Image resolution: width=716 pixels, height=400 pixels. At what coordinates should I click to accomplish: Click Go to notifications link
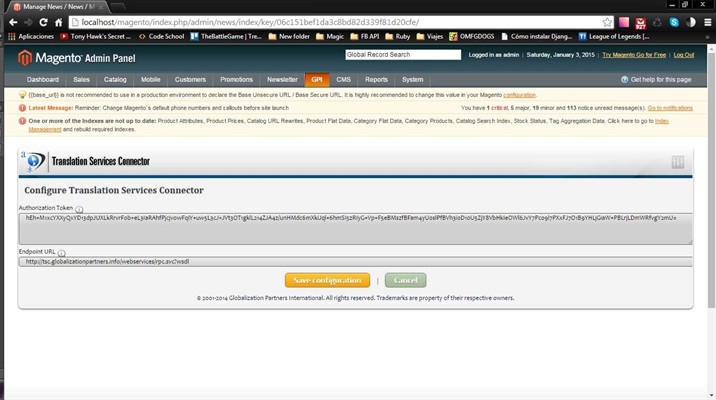[670, 108]
